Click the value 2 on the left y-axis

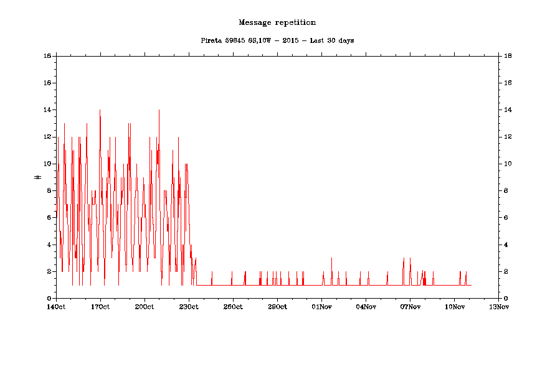point(49,272)
